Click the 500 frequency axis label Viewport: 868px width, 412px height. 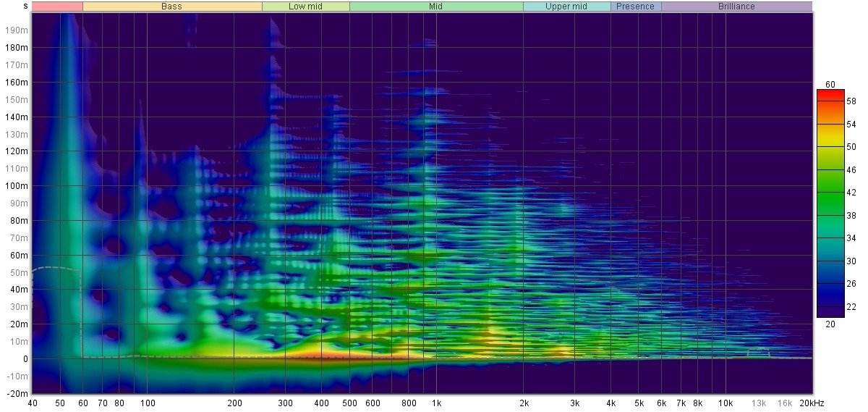(x=349, y=403)
